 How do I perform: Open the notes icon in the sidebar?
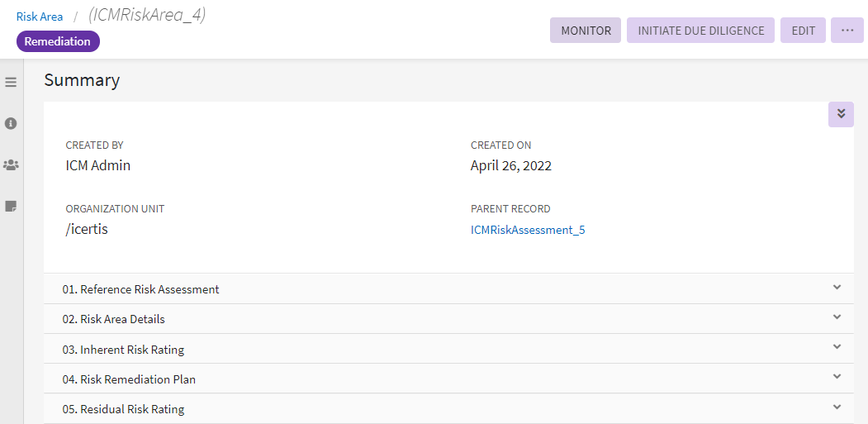(x=11, y=206)
